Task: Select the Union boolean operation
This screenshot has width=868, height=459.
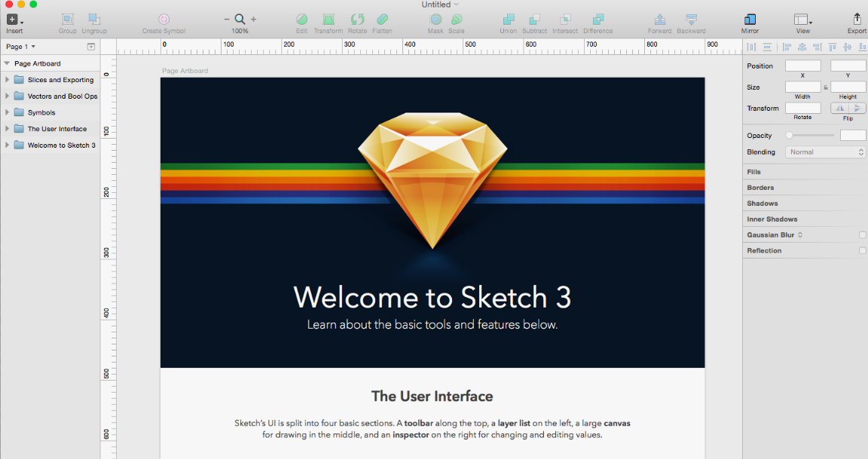Action: point(509,20)
